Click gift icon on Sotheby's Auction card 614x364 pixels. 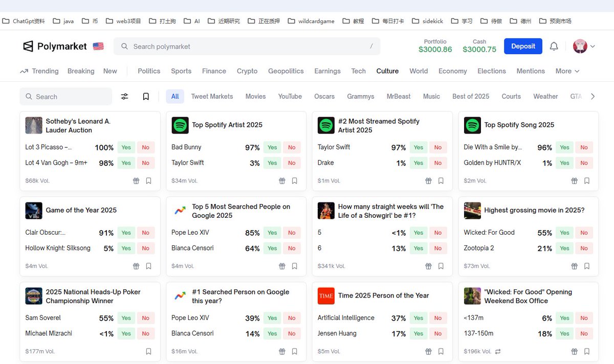pyautogui.click(x=136, y=181)
